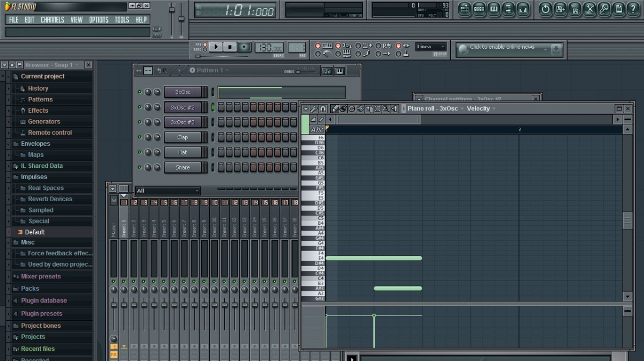
Task: Open the CHANNELS menu
Action: [x=52, y=20]
